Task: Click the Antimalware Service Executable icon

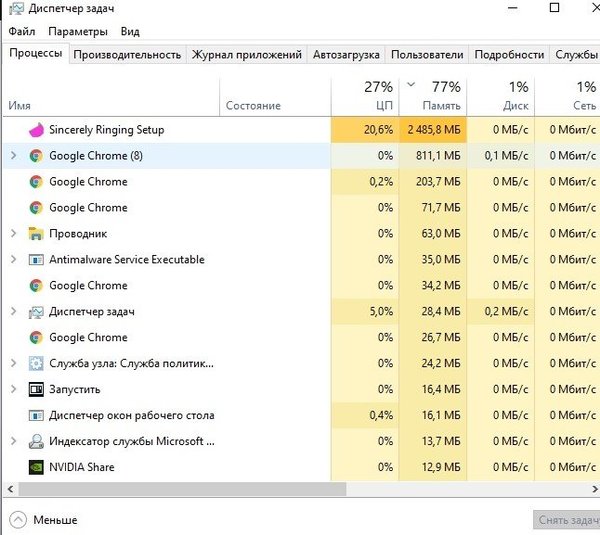Action: [36, 260]
